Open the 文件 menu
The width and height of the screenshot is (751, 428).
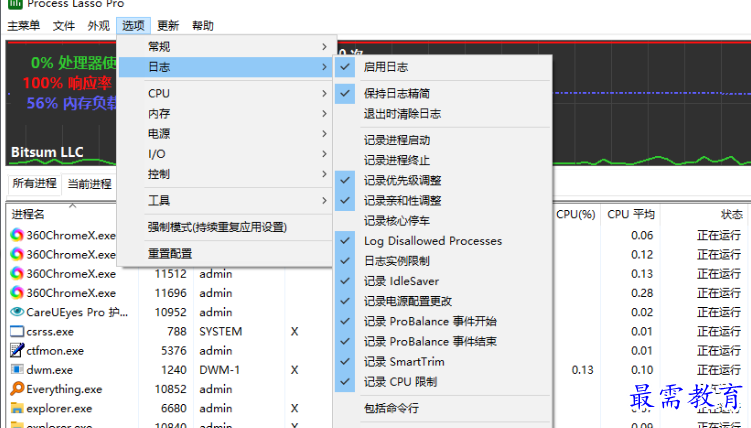(64, 25)
